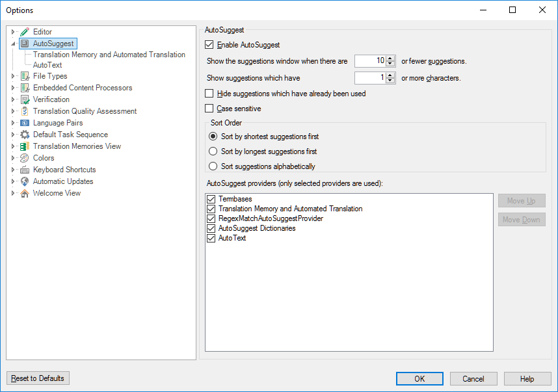Click the Translation Quality Assessment icon
Viewport: 558px width, 392px height.
pos(25,111)
